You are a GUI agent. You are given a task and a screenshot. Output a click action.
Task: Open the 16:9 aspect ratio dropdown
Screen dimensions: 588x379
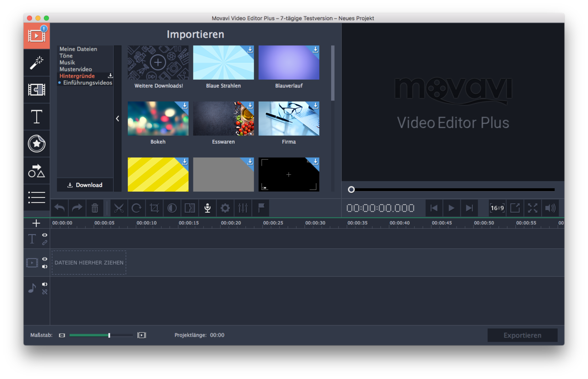tap(497, 208)
